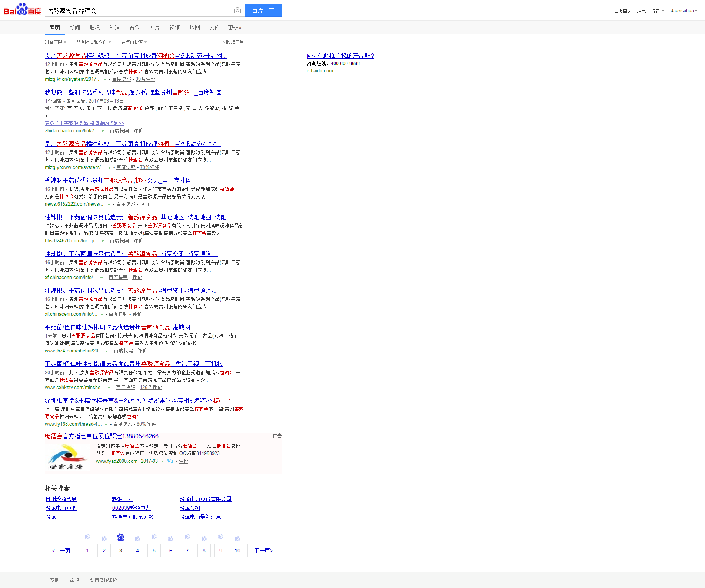Switch to the 图片 tab
Screen dimensions: 705x588
click(154, 27)
